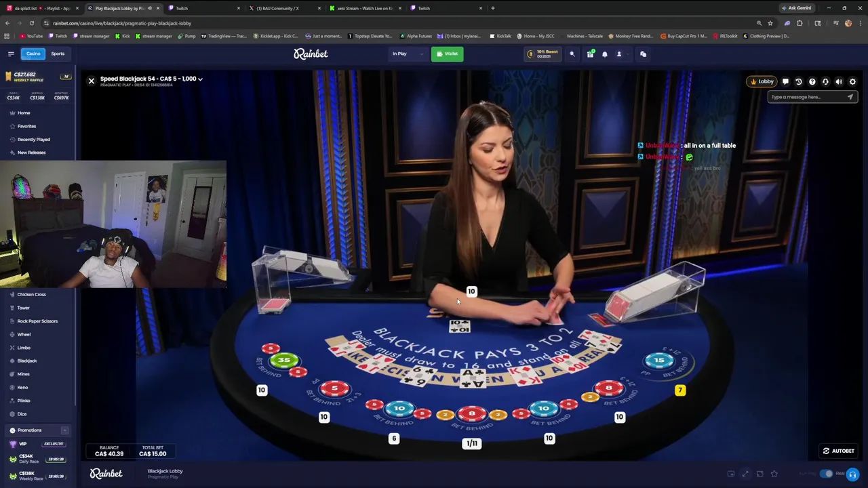The height and width of the screenshot is (488, 868).
Task: Open the Weekly Raffle banner
Action: click(x=38, y=77)
